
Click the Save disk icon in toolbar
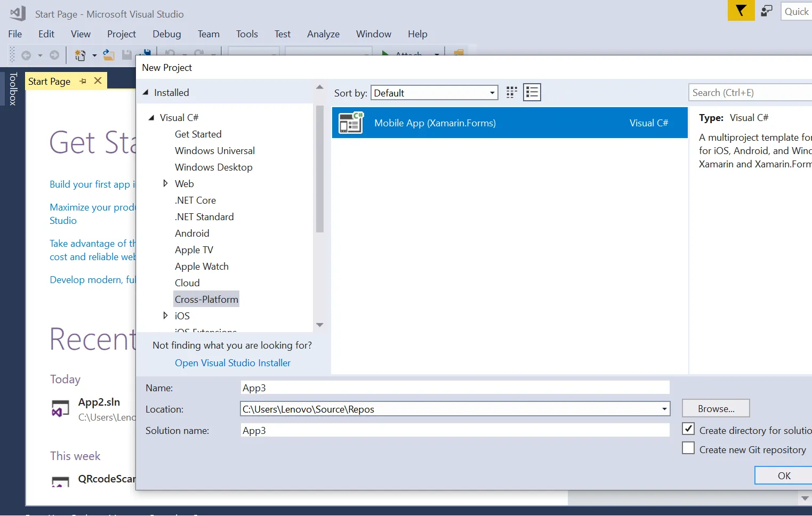127,55
